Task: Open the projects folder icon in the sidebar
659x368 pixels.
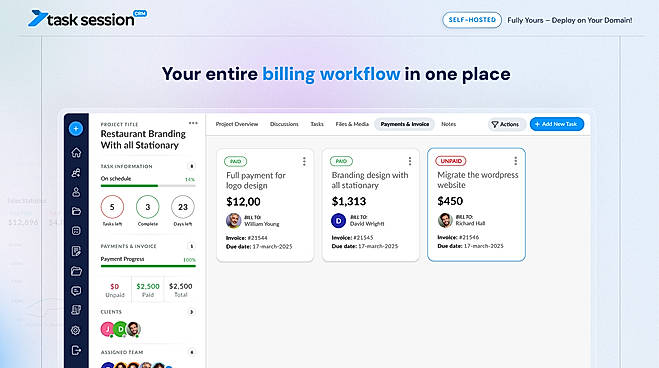Action: click(76, 211)
